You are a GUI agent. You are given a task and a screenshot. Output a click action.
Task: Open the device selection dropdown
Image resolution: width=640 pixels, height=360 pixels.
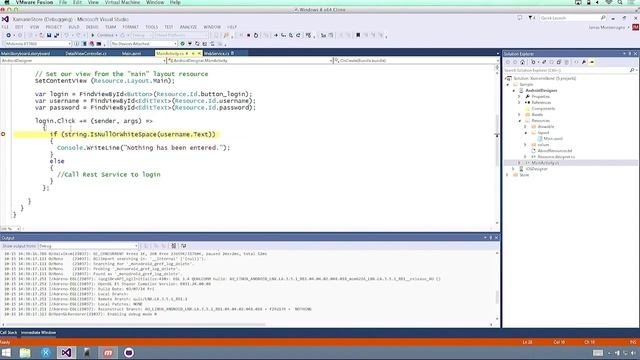pyautogui.click(x=38, y=44)
